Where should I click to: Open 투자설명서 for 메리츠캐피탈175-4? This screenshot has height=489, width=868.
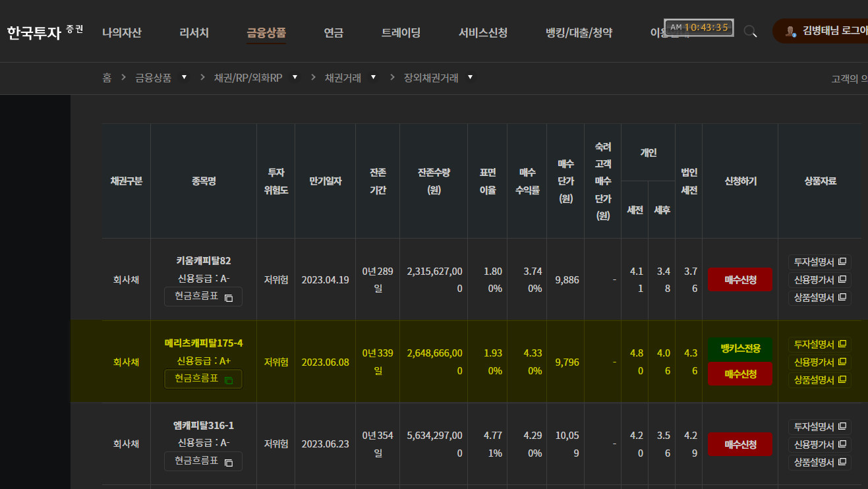click(x=820, y=344)
